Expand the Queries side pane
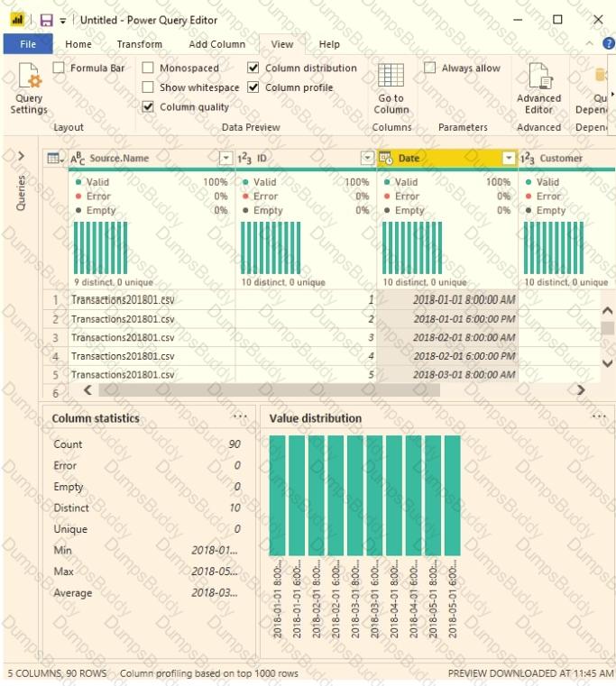Image resolution: width=616 pixels, height=686 pixels. pos(21,157)
